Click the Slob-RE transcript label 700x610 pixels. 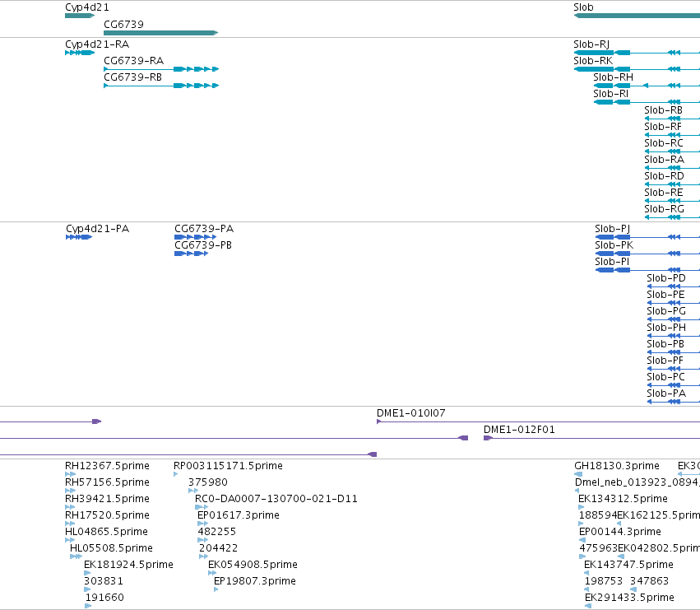[663, 193]
